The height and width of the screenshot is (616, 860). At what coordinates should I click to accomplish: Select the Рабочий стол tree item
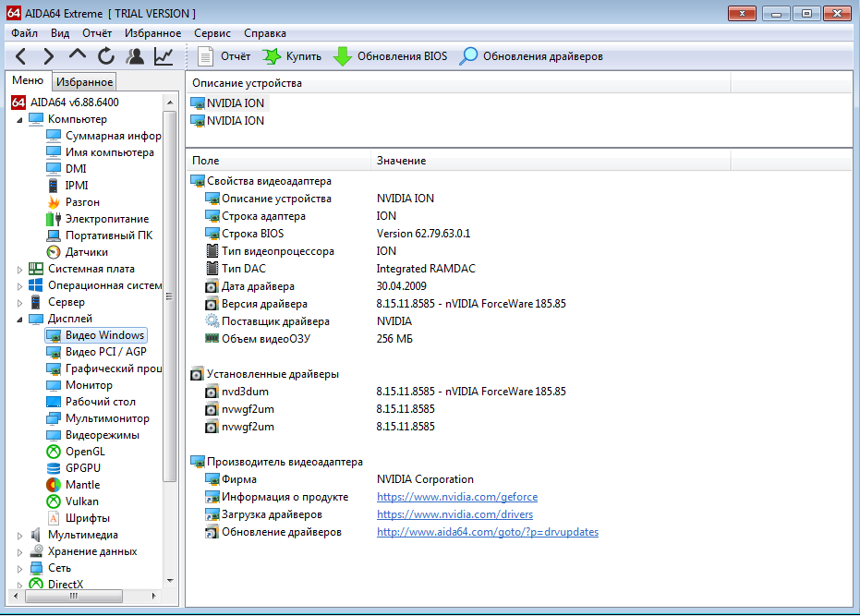pyautogui.click(x=91, y=402)
